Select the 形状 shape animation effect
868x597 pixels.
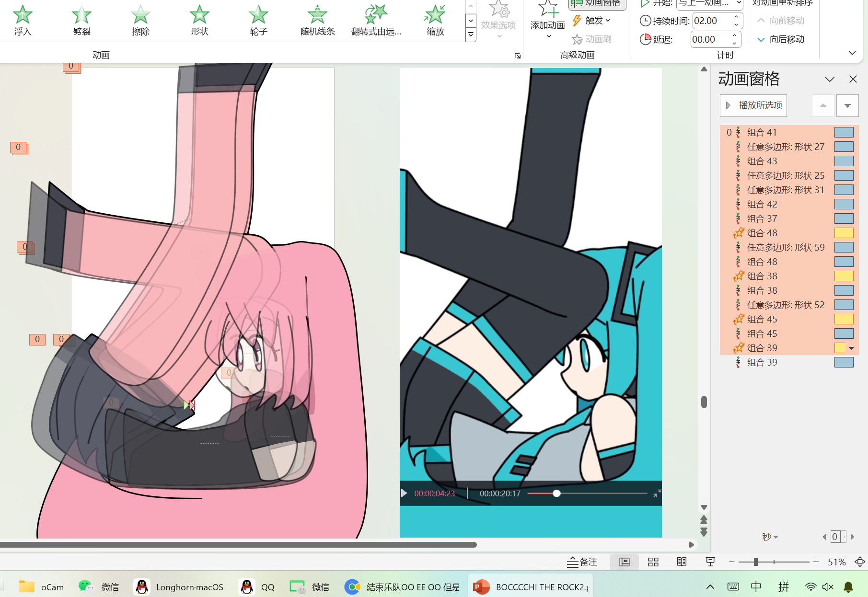(199, 21)
